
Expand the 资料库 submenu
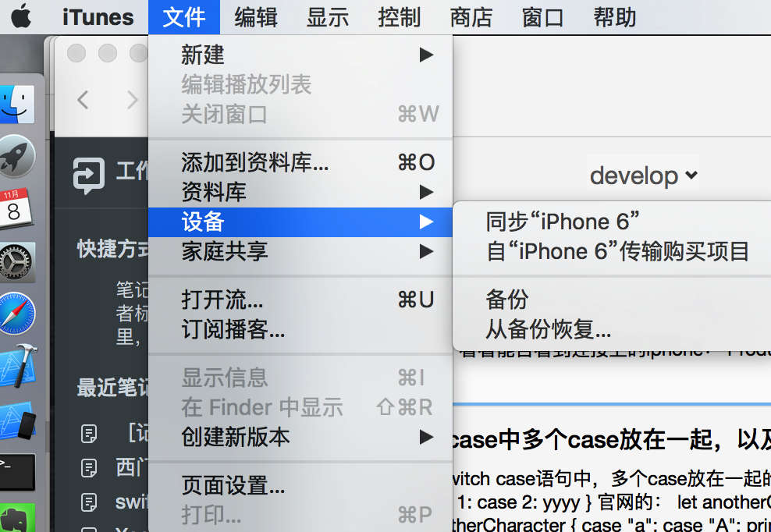click(300, 192)
